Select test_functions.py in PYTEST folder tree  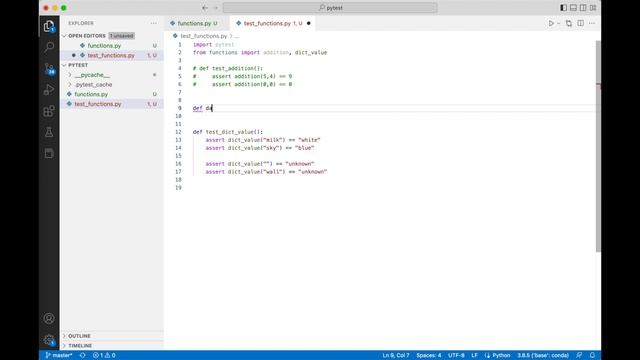click(98, 104)
